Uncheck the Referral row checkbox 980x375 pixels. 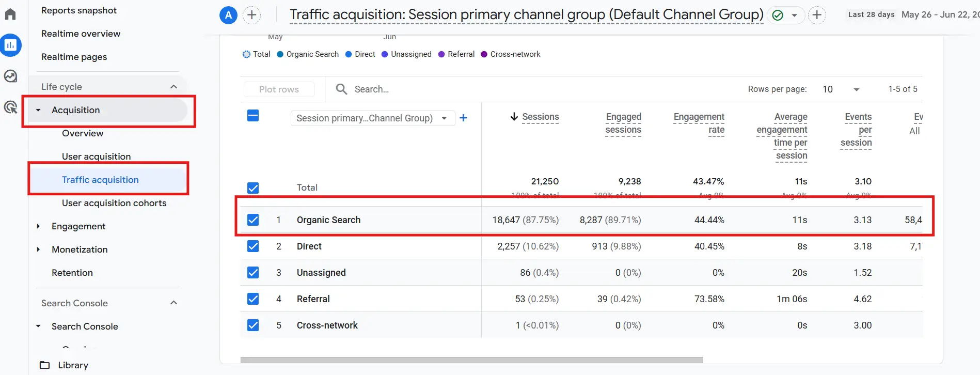253,299
